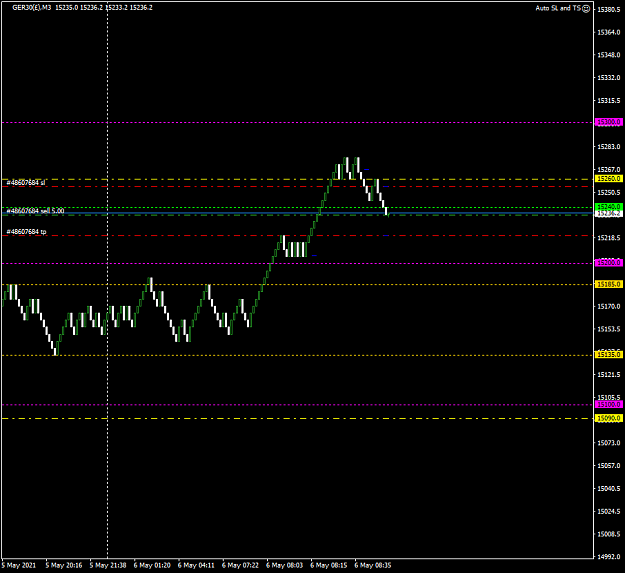Click the 15153.5 price scale value
Screen dimensions: 625x573
(609, 329)
